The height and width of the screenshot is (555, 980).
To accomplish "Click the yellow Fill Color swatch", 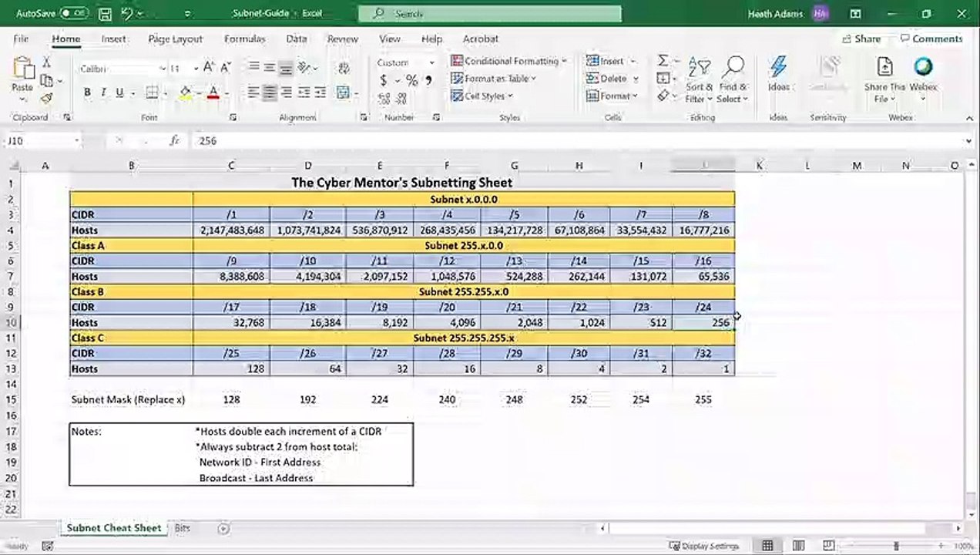I will point(185,92).
